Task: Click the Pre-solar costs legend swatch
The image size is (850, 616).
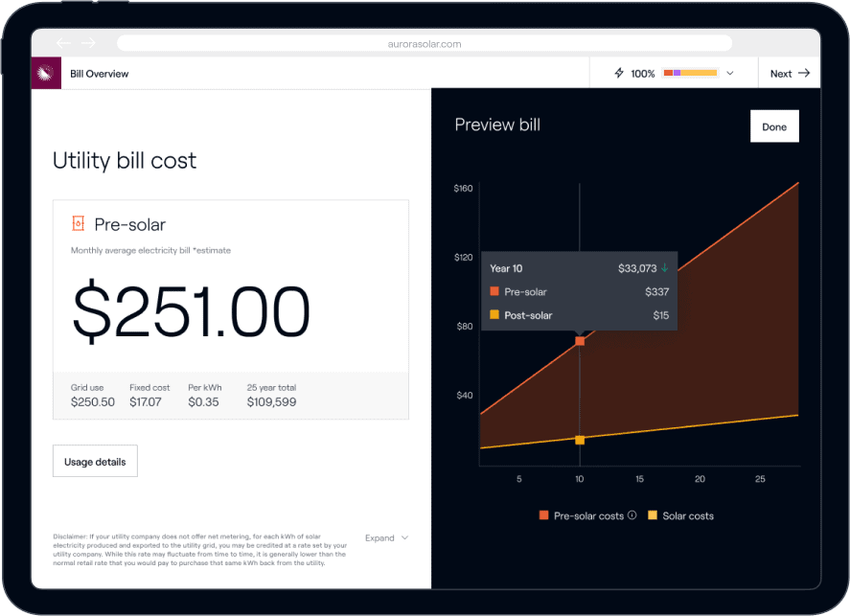Action: pyautogui.click(x=543, y=514)
